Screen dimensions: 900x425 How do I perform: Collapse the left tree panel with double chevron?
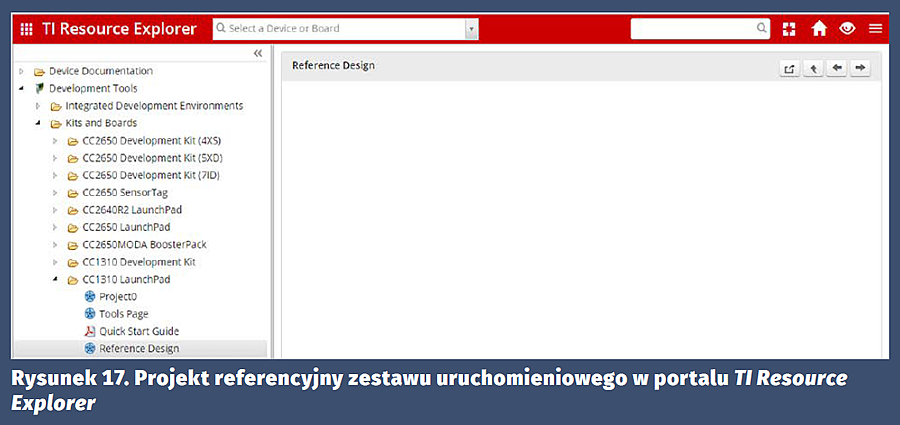258,53
